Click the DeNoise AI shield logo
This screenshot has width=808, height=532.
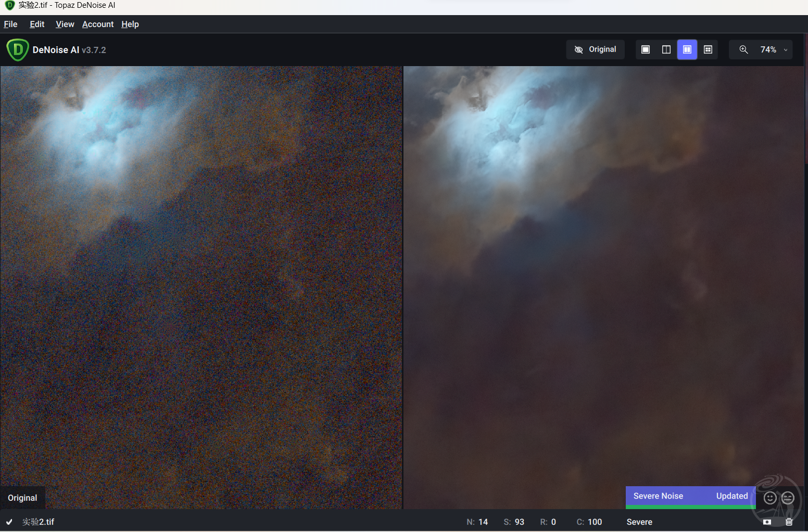(17, 50)
